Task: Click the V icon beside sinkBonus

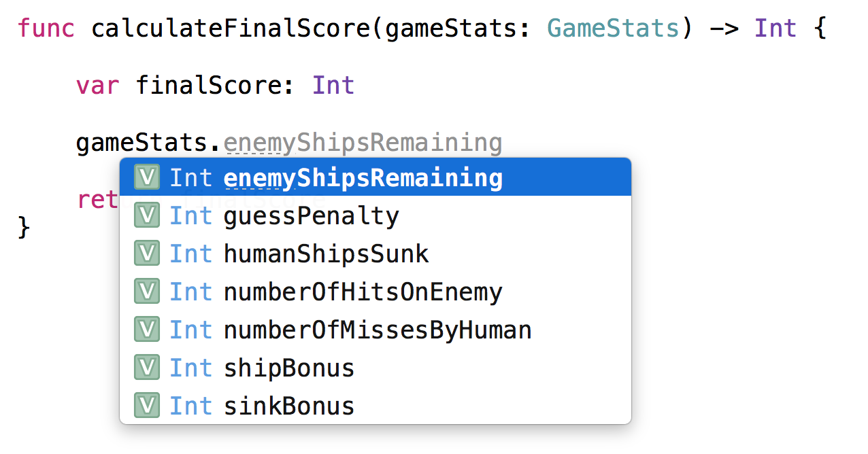Action: [x=147, y=405]
